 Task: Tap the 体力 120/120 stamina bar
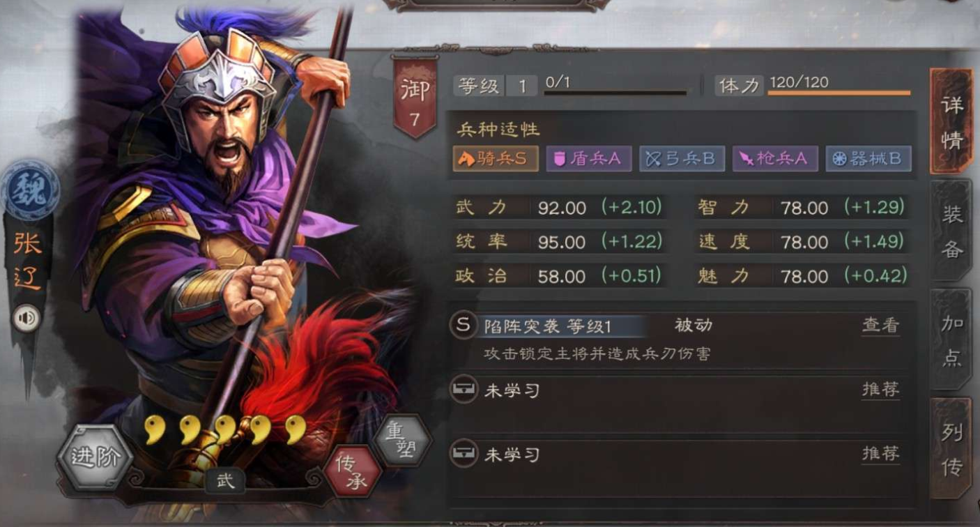(813, 86)
